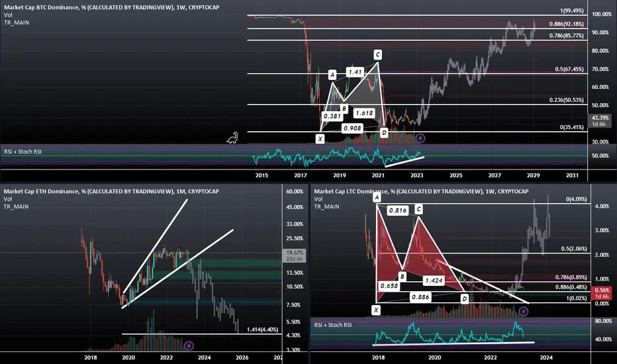Click the lightning event icon in ETH Dominance chart
The height and width of the screenshot is (364, 617).
[189, 346]
